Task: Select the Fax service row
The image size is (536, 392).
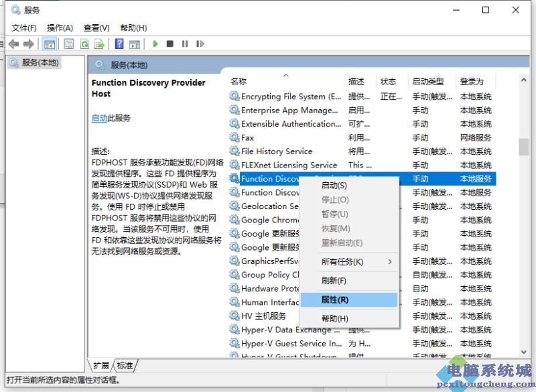Action: coord(248,137)
